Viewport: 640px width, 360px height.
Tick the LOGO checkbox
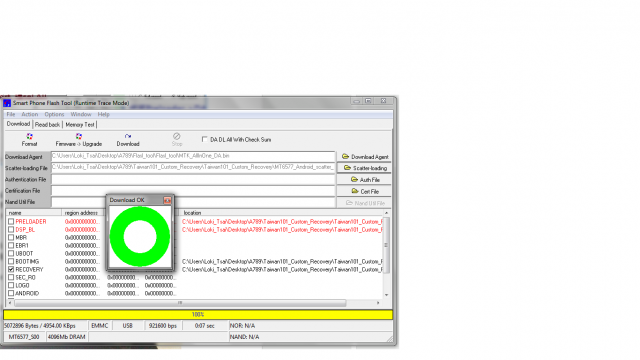(x=11, y=285)
